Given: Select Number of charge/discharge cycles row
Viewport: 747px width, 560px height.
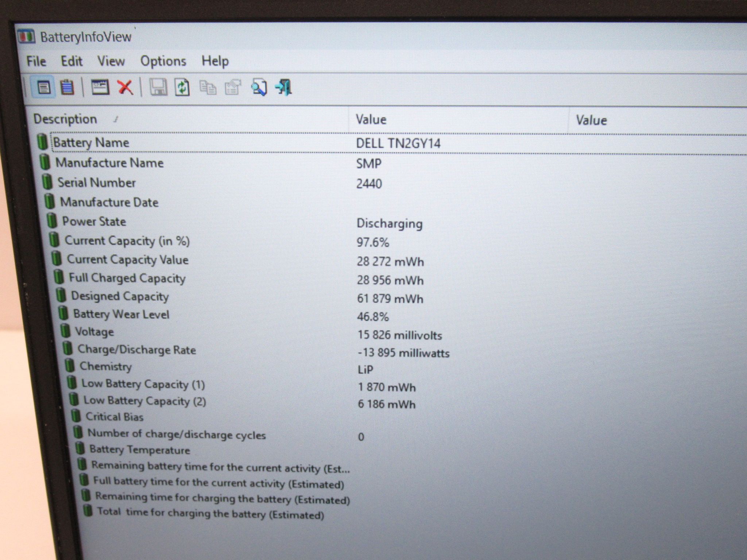Looking at the screenshot, I should (177, 434).
